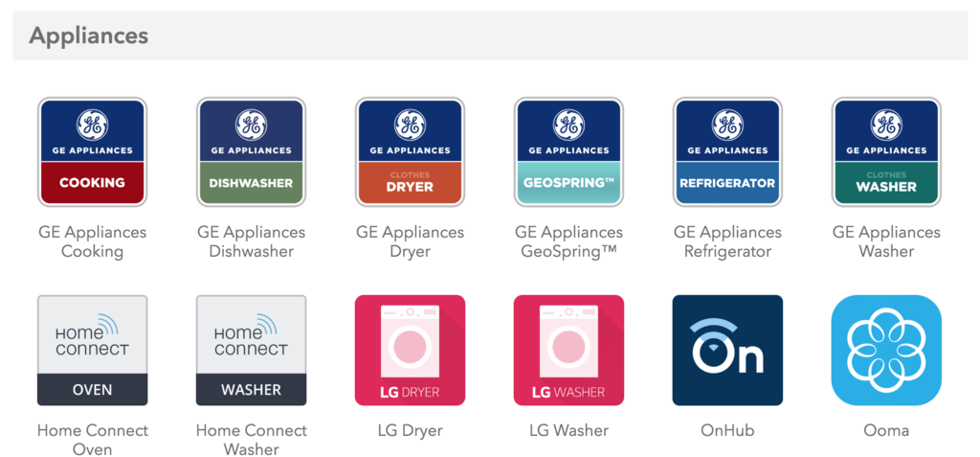Choose the GE Appliances Clothes Dryer icon
The image size is (980, 457).
410,152
